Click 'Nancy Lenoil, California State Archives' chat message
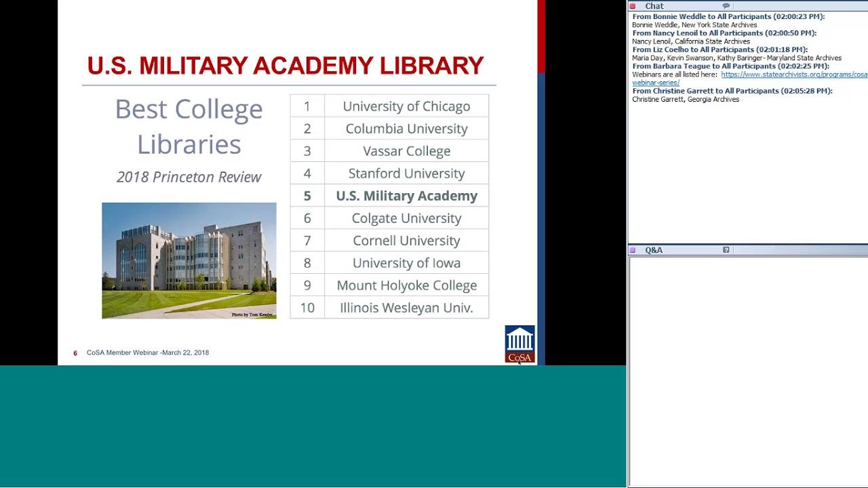 pos(691,41)
